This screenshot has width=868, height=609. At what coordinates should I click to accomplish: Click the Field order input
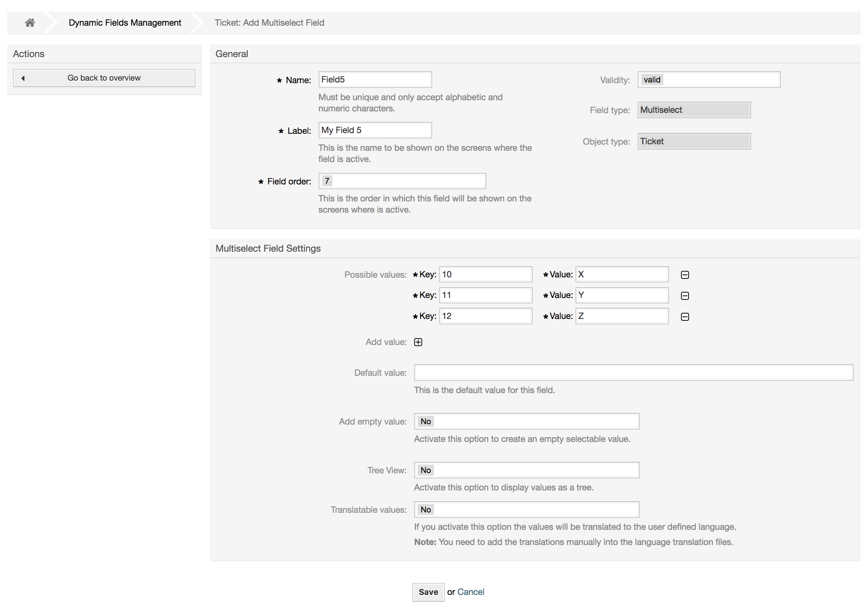click(x=402, y=181)
